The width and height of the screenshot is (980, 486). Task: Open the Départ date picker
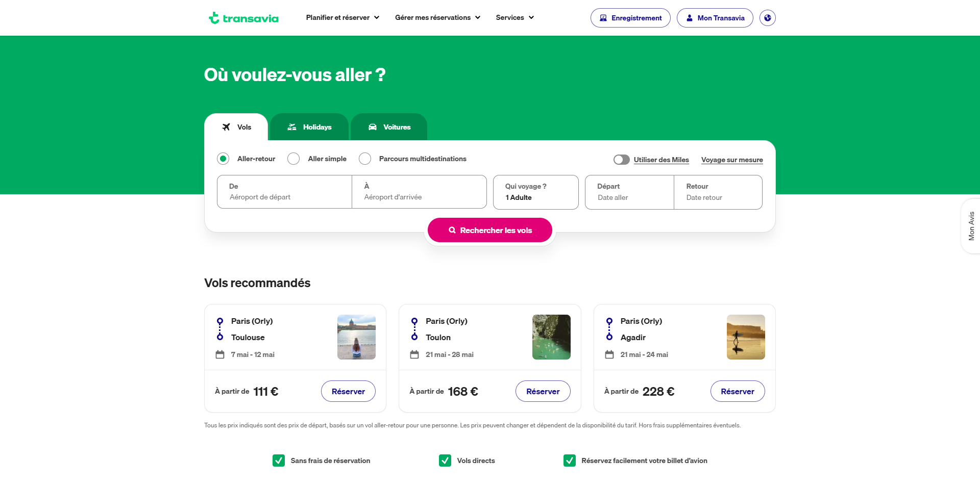[x=629, y=192]
